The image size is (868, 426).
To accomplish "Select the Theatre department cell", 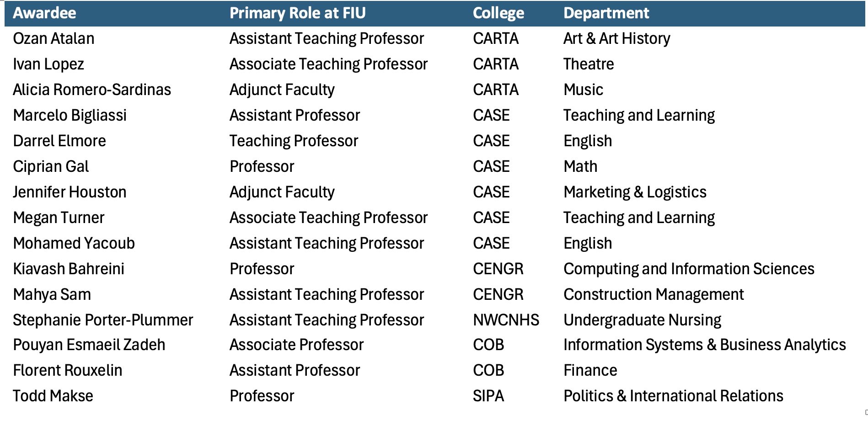I will click(589, 64).
